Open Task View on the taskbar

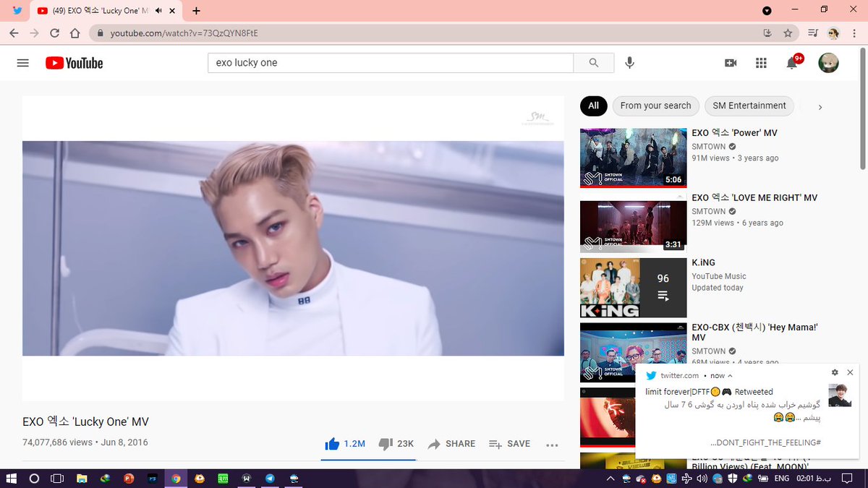coord(57,479)
